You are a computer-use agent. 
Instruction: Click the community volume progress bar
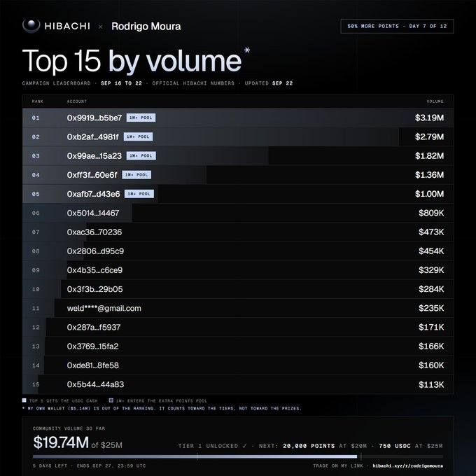coord(238,456)
